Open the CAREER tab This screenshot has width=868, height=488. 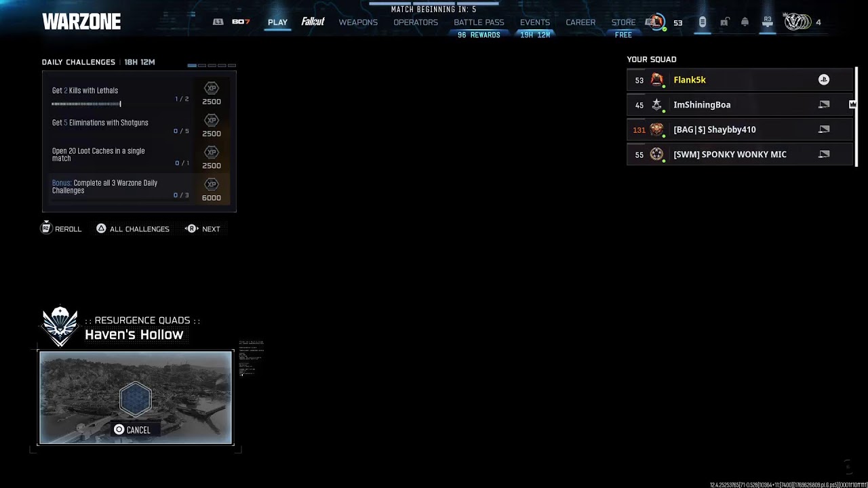[x=580, y=22]
